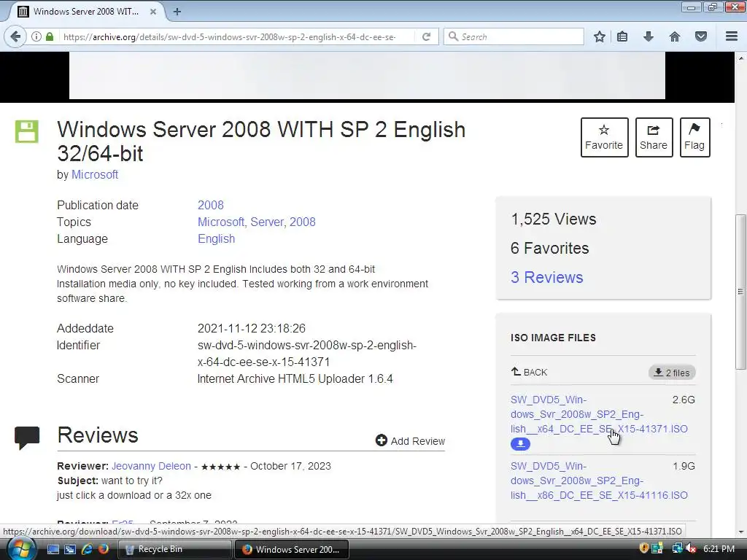
Task: Click Add Review
Action: (410, 441)
